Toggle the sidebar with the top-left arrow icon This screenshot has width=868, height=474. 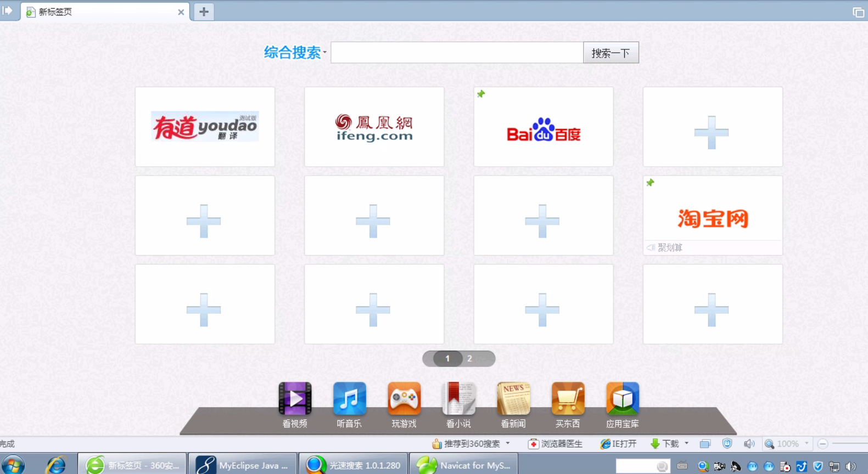pyautogui.click(x=7, y=10)
